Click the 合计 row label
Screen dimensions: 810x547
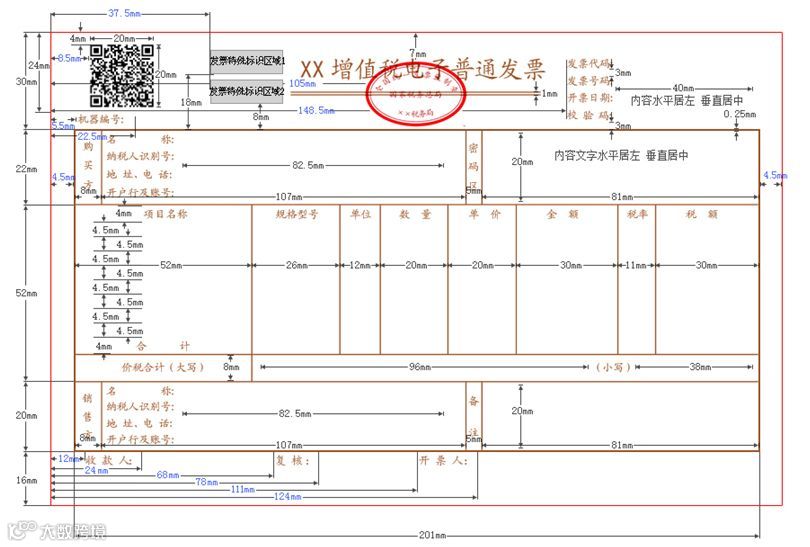click(x=163, y=346)
